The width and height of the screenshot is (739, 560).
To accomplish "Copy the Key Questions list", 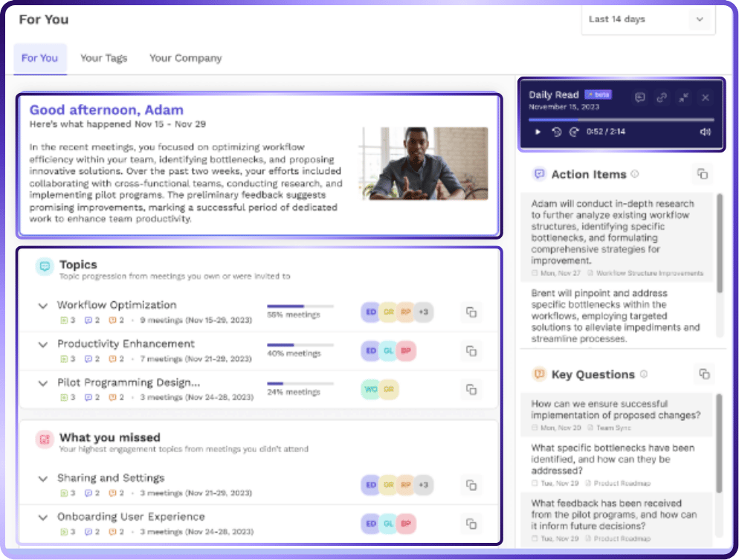I will click(x=704, y=374).
